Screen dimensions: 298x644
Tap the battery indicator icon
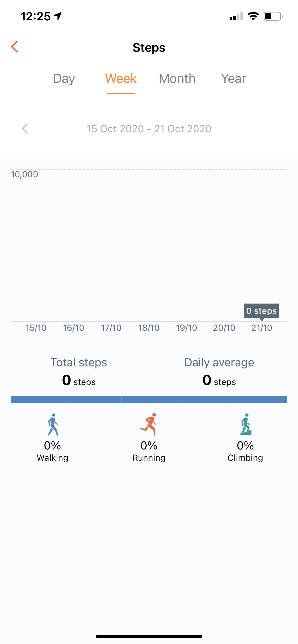click(273, 16)
